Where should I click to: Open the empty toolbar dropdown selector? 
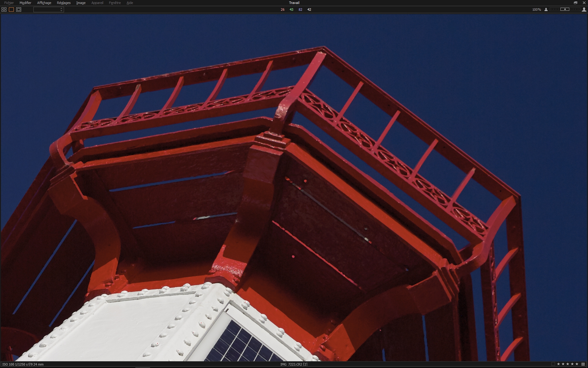48,10
